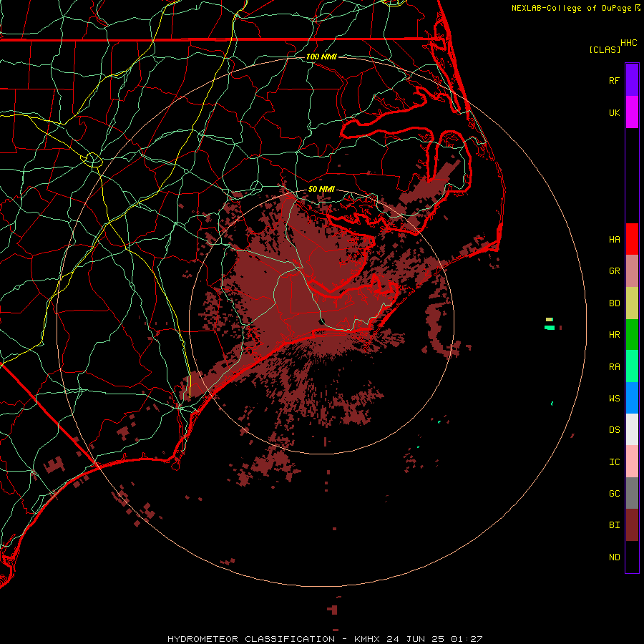Click the IC light pink legend swatch

click(632, 462)
